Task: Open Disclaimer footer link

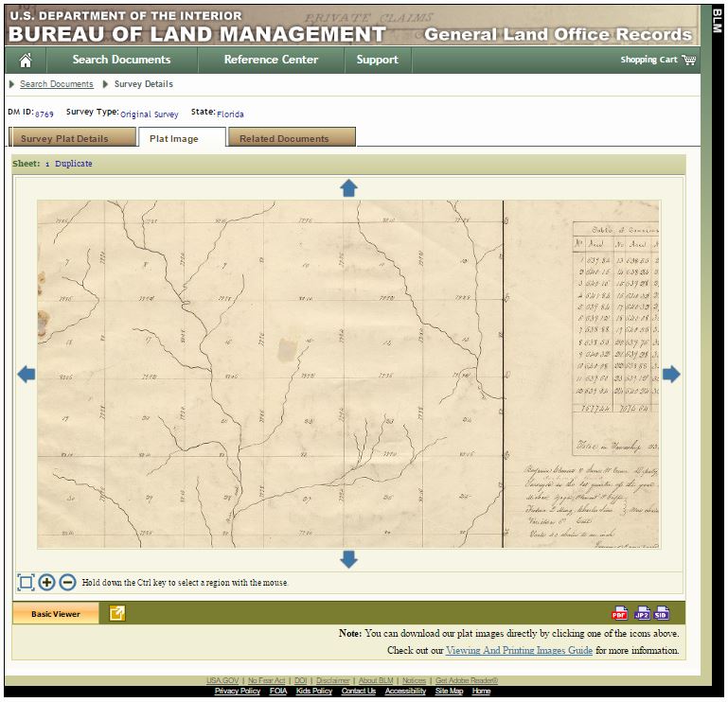Action: (x=333, y=680)
